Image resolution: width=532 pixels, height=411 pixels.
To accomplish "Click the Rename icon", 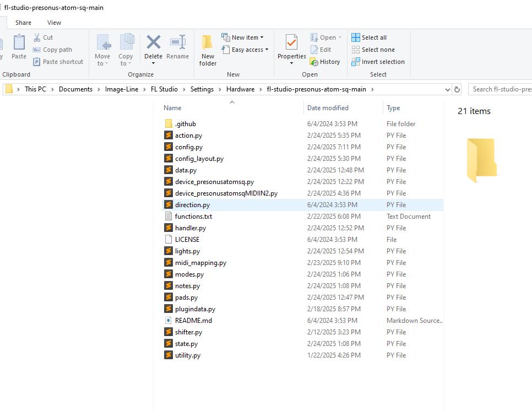I will [178, 42].
